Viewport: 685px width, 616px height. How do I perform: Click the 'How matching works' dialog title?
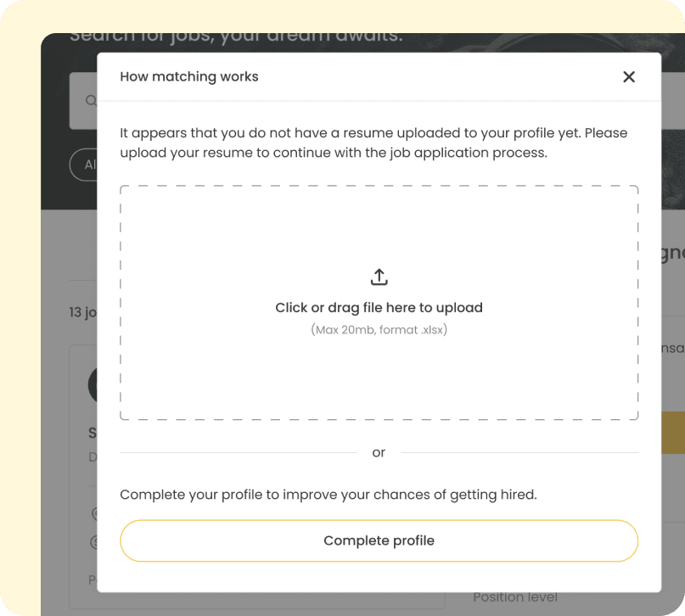pos(189,77)
